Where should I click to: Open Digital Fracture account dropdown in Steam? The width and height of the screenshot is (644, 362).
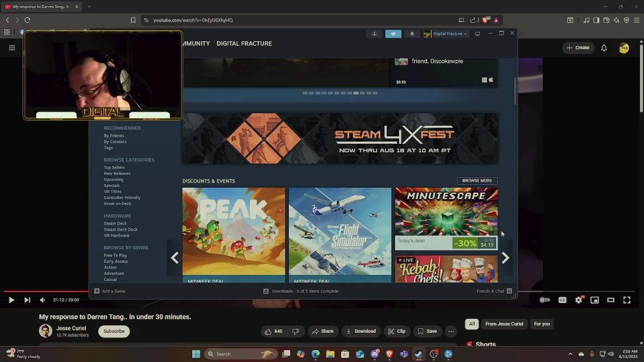445,34
